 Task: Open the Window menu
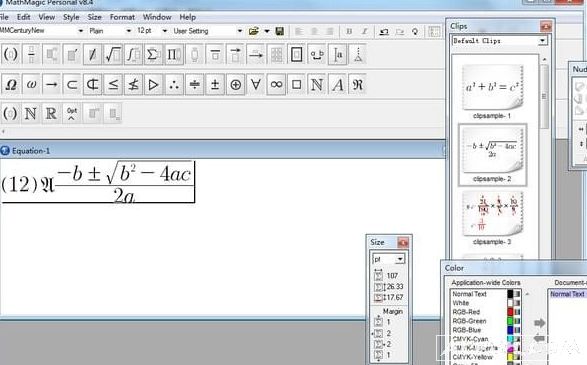point(157,17)
